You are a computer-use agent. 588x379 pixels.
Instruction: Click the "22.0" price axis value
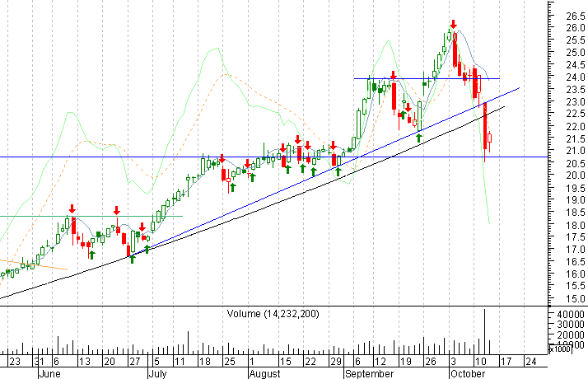(x=576, y=127)
